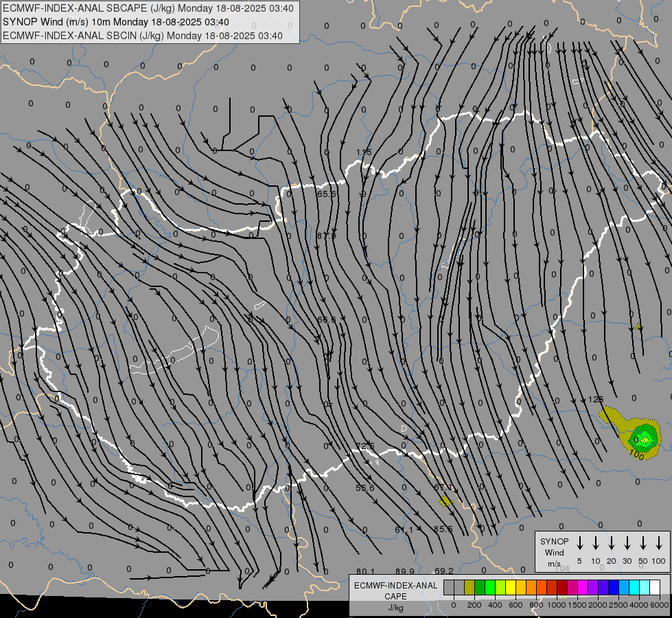Click the 1000 tick label on color scale
672x618 pixels.
(x=557, y=605)
